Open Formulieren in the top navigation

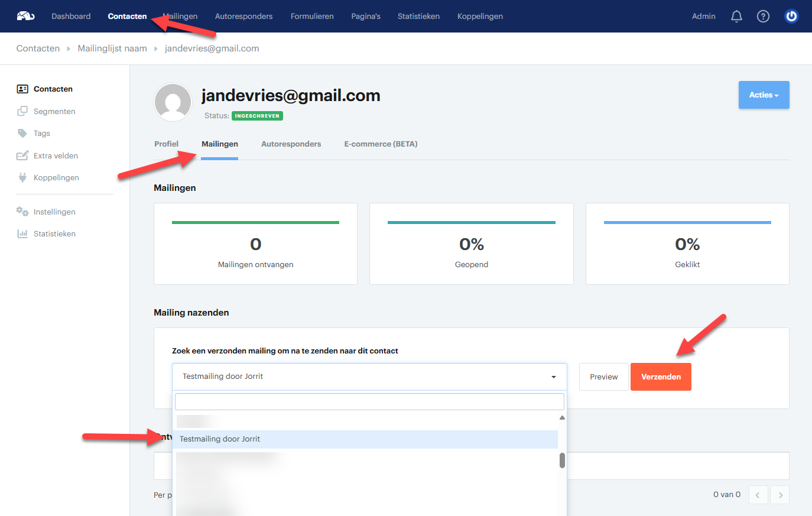pyautogui.click(x=312, y=17)
